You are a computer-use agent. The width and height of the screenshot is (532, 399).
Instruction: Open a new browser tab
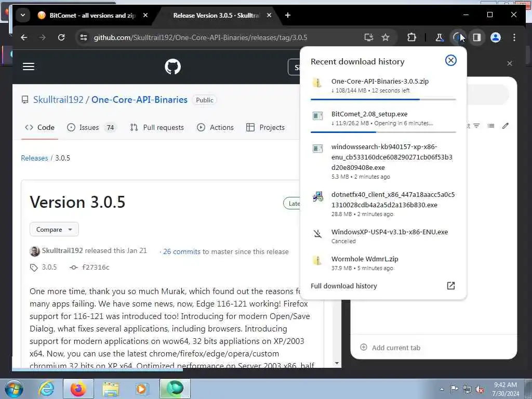[288, 15]
